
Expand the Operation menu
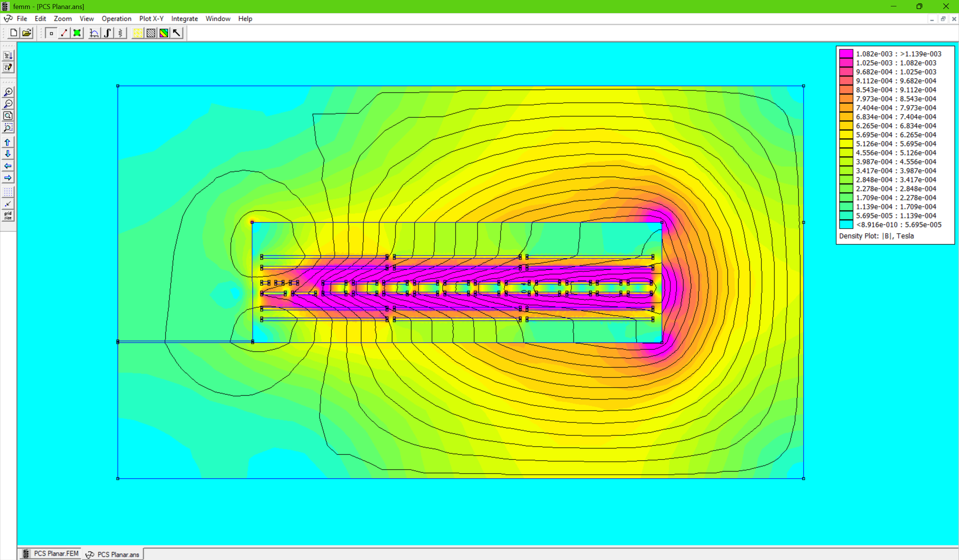(x=116, y=19)
